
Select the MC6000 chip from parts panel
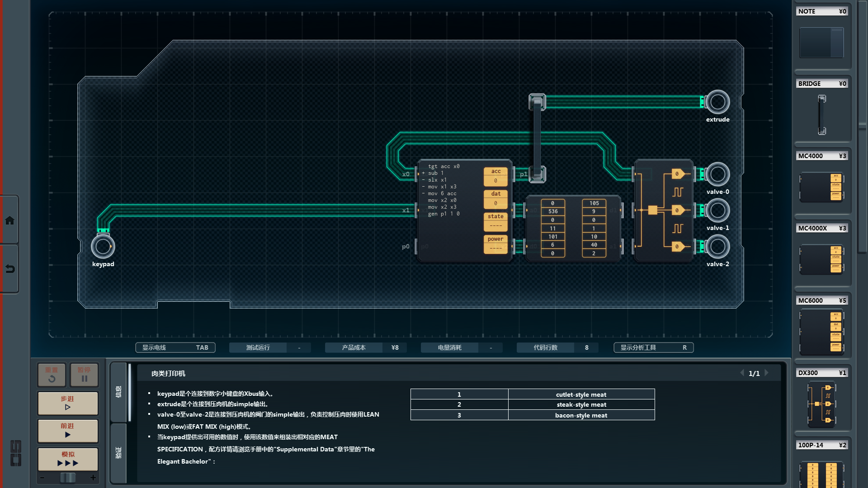821,332
